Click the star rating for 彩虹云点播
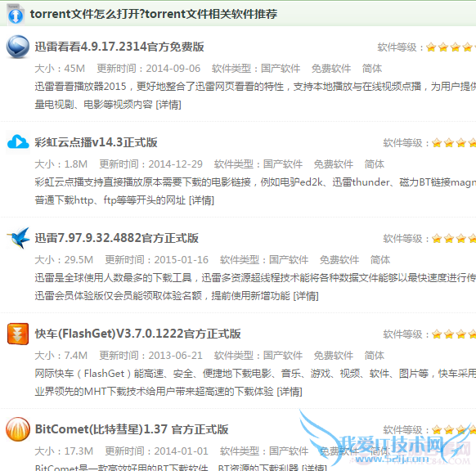 pyautogui.click(x=454, y=142)
